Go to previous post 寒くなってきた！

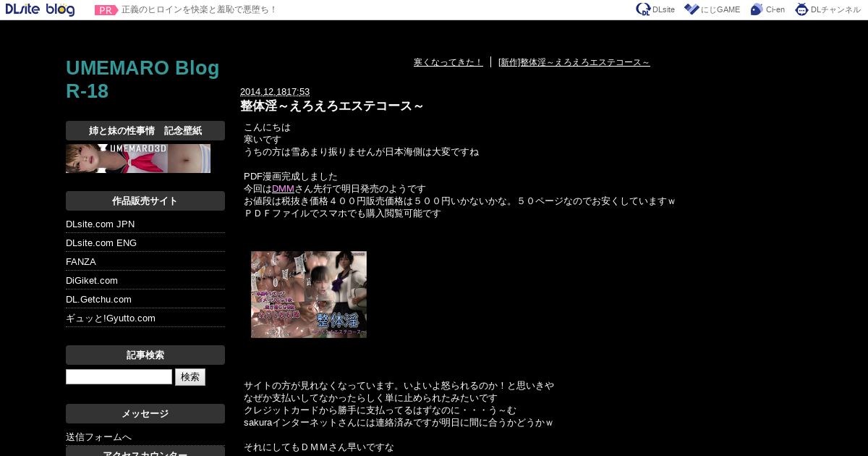point(448,62)
